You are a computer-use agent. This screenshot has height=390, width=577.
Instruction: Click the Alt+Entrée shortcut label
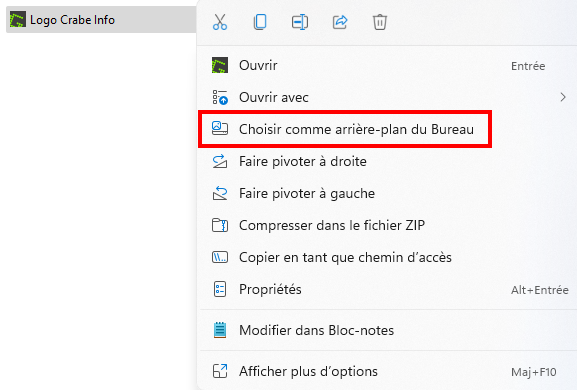coord(539,290)
